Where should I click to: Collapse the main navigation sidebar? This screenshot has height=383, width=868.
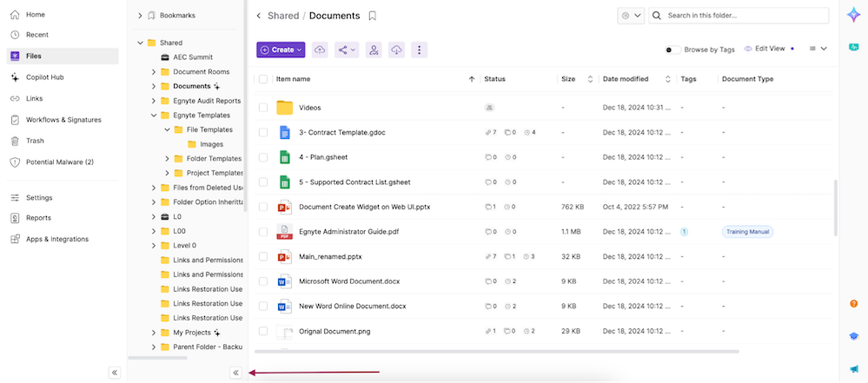(115, 373)
